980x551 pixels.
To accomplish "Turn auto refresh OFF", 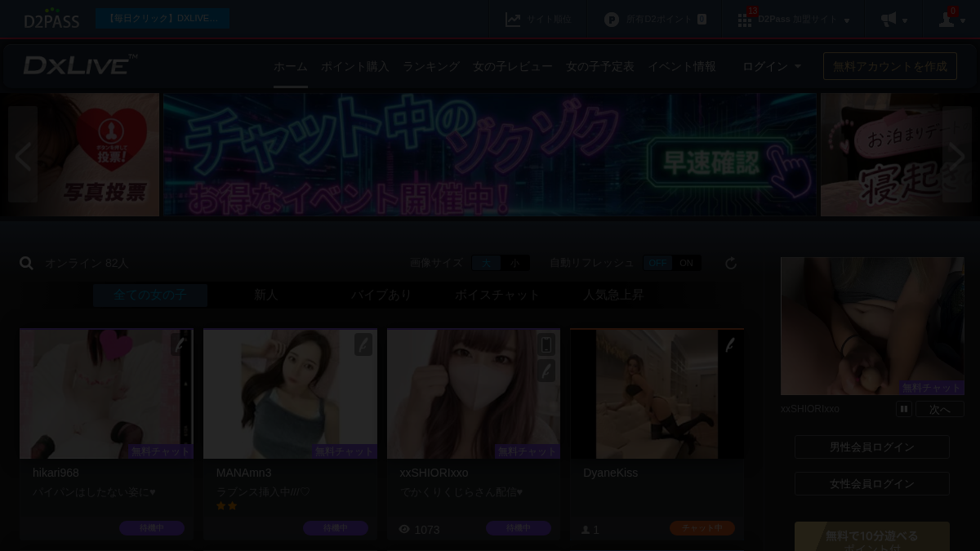I will pyautogui.click(x=657, y=263).
